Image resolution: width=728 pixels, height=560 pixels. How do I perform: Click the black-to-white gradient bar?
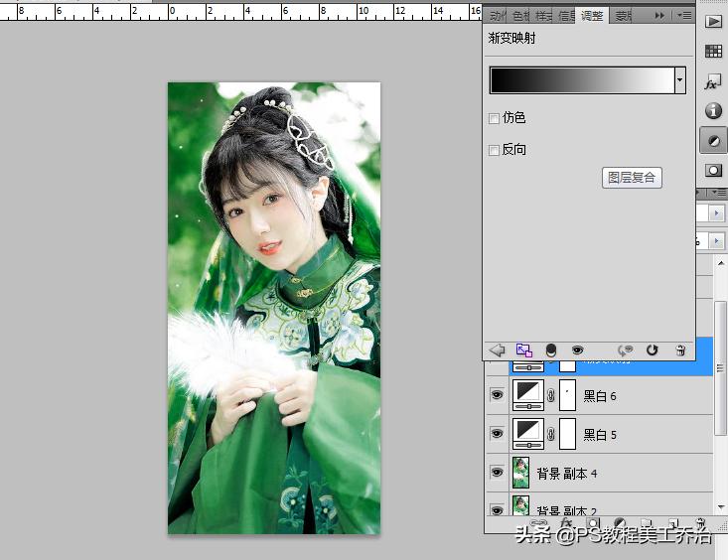point(582,79)
